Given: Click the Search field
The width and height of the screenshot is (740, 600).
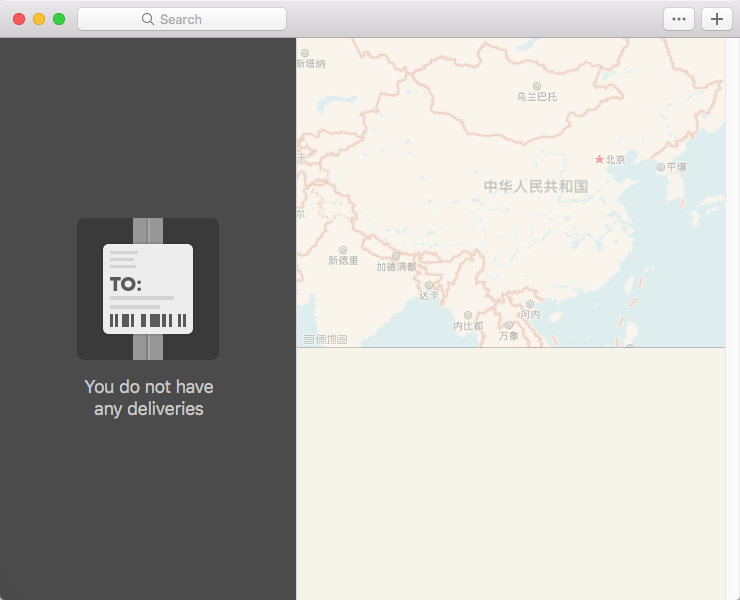Looking at the screenshot, I should click(x=182, y=19).
